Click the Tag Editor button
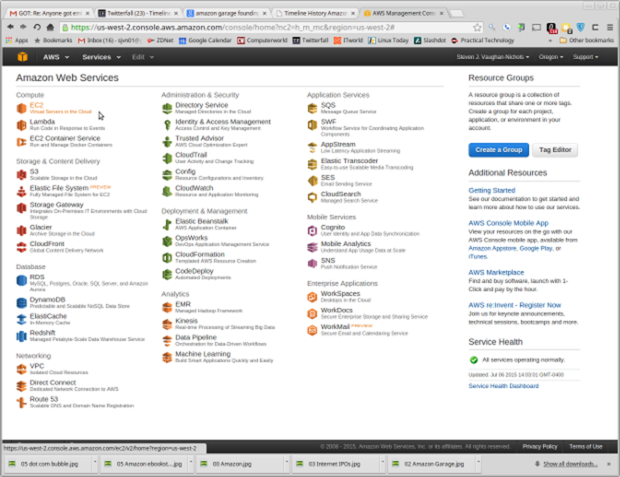Screen dimensions: 620x477 click(555, 150)
